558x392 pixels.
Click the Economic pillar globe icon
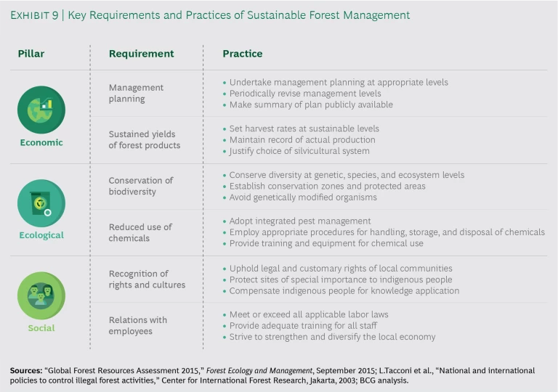pyautogui.click(x=41, y=110)
